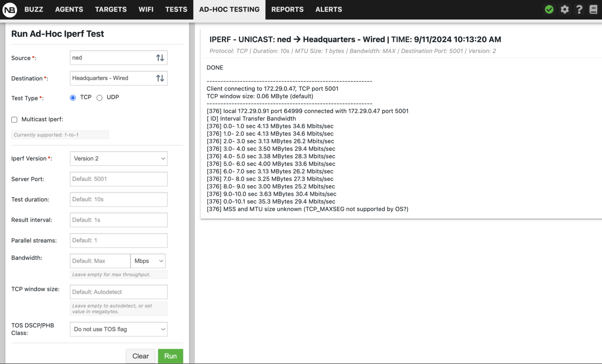This screenshot has width=602, height=364.
Task: Click the swap arrows beside Source field
Action: [x=160, y=58]
